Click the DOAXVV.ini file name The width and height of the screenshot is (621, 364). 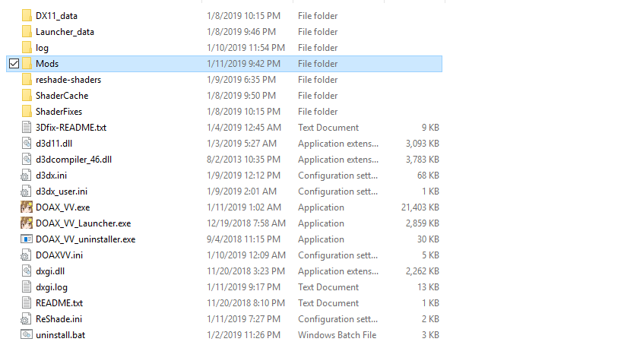[x=59, y=255]
